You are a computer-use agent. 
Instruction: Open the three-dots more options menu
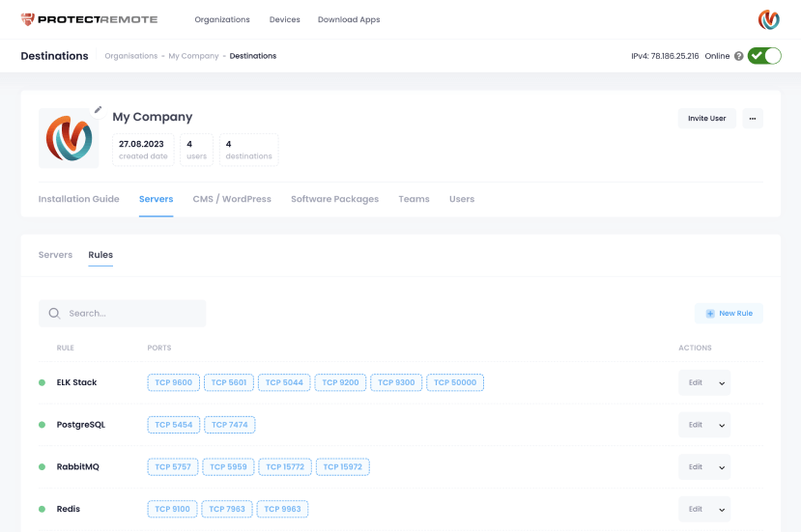(x=753, y=119)
